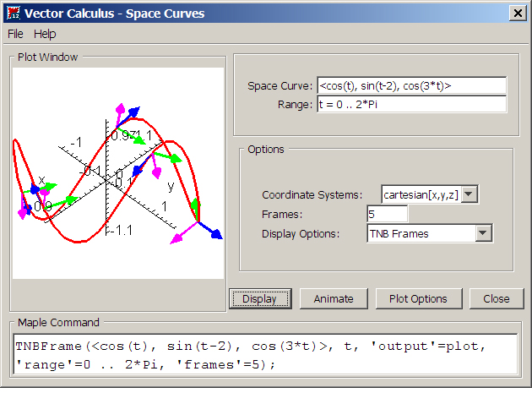532x393 pixels.
Task: Click the Maple application icon in title bar
Action: click(x=12, y=13)
